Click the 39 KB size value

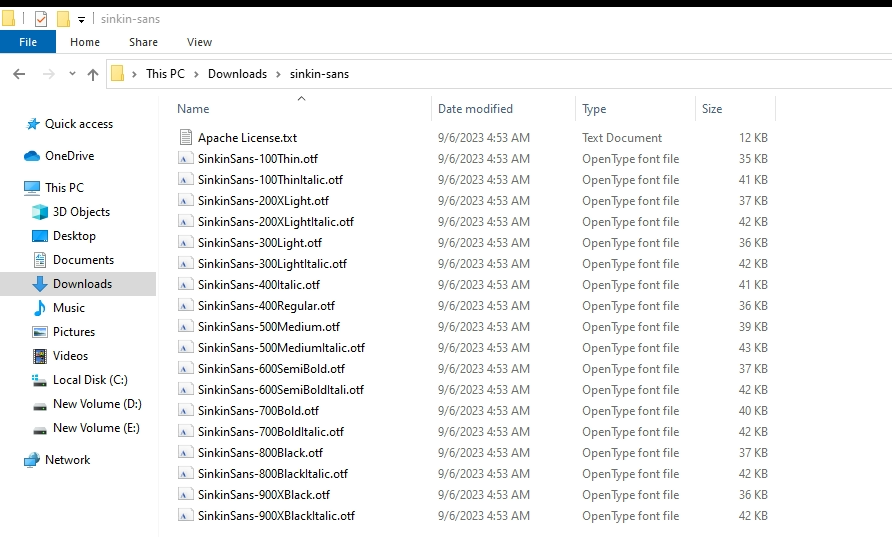click(753, 327)
